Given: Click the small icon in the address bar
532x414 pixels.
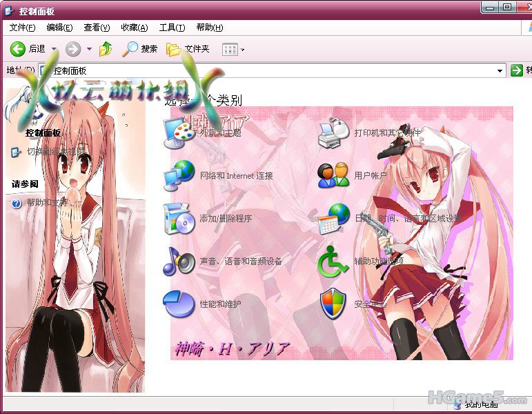Looking at the screenshot, I should coord(44,70).
